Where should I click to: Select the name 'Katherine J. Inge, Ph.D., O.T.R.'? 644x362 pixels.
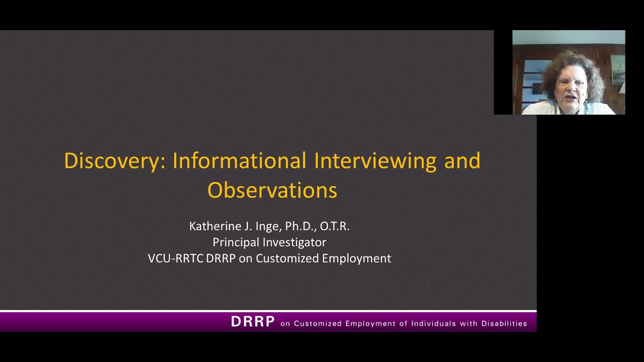tap(269, 226)
